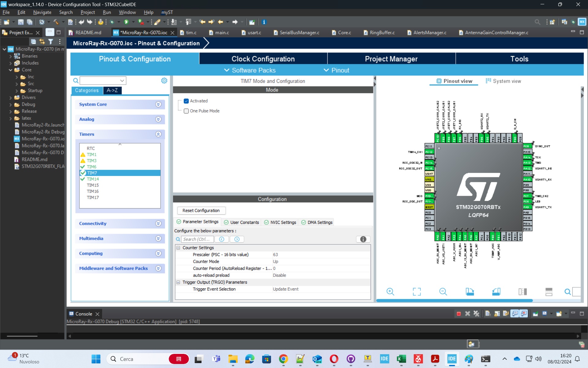Run the application with the green play icon

pos(127,22)
